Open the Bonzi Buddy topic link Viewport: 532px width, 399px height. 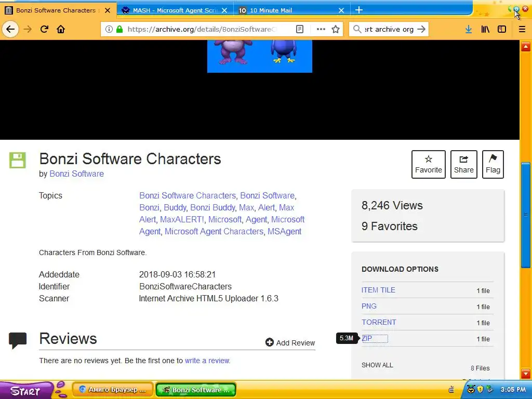[x=212, y=208]
